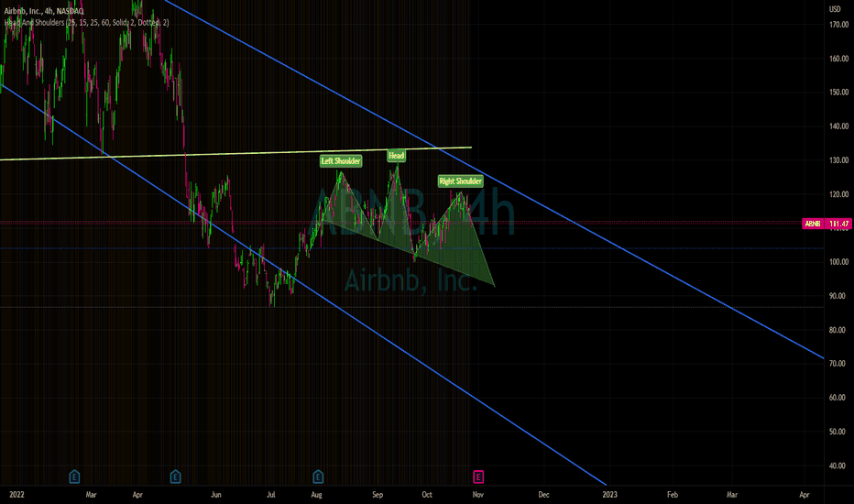The image size is (854, 504).
Task: Click the USD currency label
Action: pos(835,9)
